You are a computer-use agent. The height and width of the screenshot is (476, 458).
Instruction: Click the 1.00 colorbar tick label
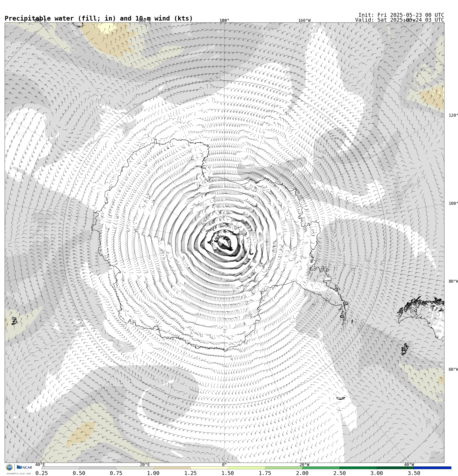point(153,473)
